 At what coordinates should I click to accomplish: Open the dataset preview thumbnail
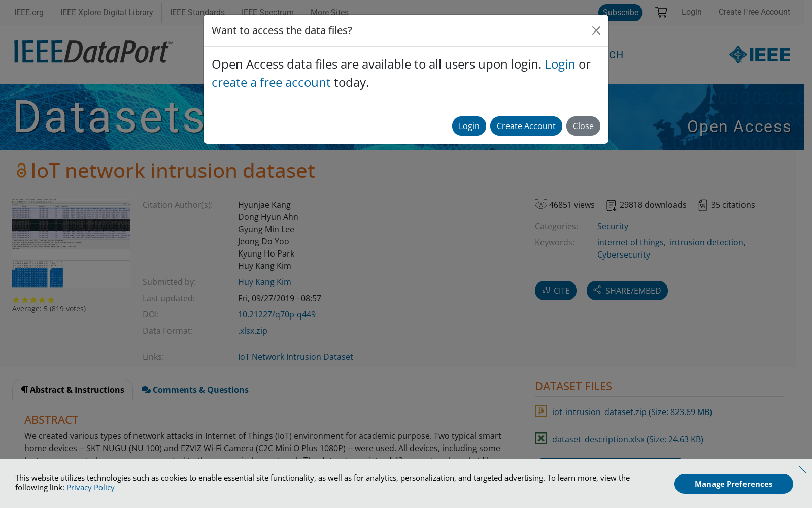[x=71, y=243]
